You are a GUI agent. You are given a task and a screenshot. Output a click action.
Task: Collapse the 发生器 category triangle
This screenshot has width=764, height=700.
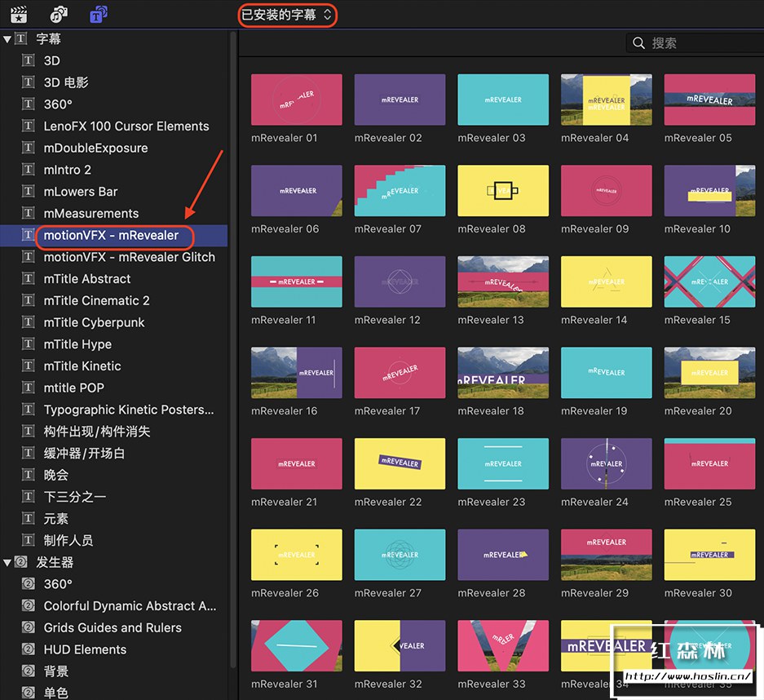[x=7, y=563]
